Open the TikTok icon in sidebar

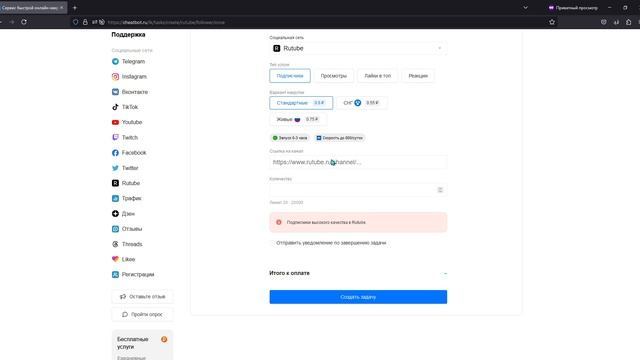(x=115, y=107)
